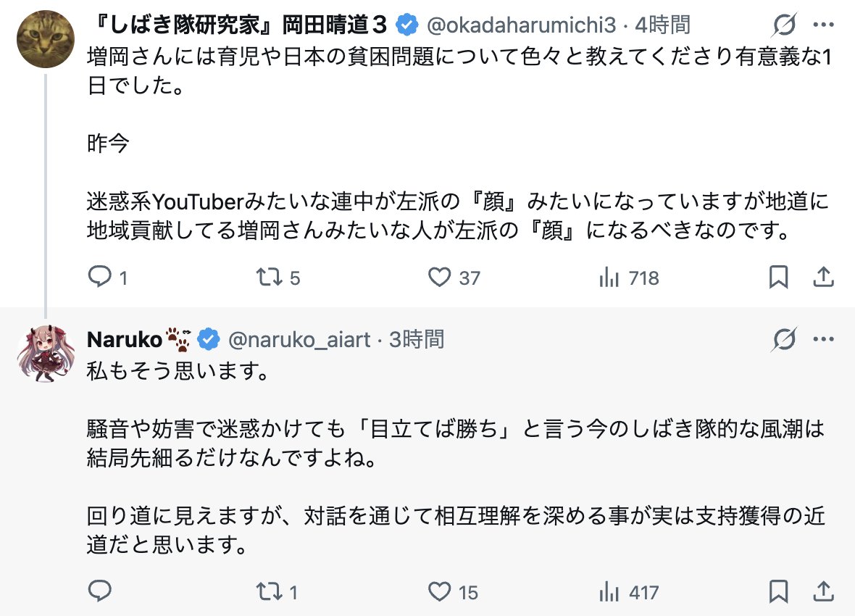Image resolution: width=855 pixels, height=616 pixels.
Task: Reply to Naruko's post
Action: click(x=100, y=591)
